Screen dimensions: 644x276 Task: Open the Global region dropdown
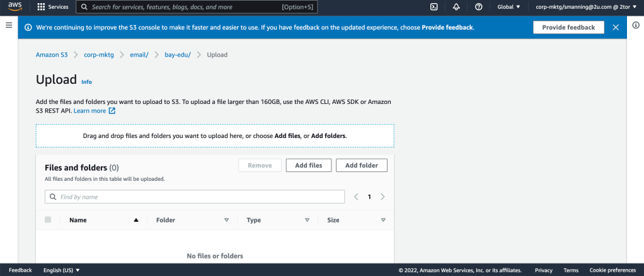509,7
